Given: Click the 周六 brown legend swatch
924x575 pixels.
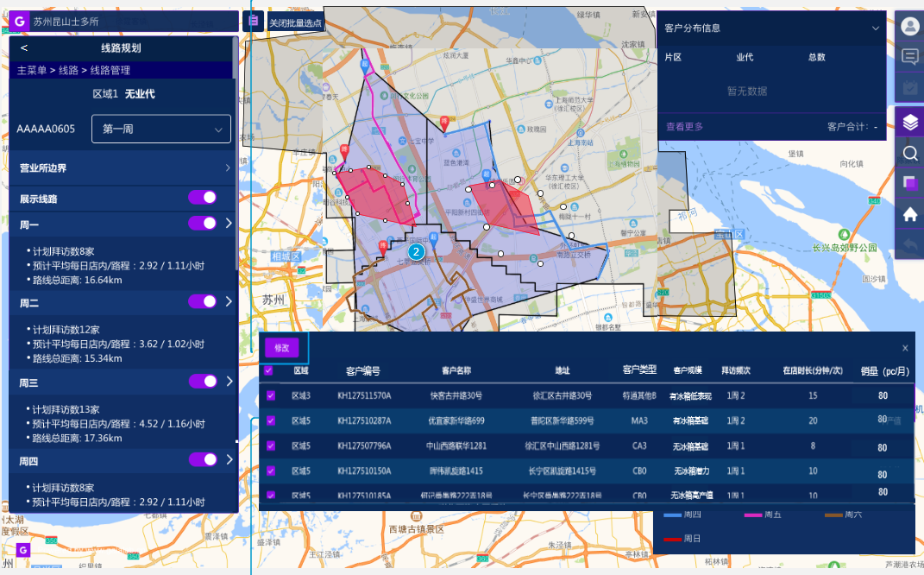Looking at the screenshot, I should click(x=833, y=515).
